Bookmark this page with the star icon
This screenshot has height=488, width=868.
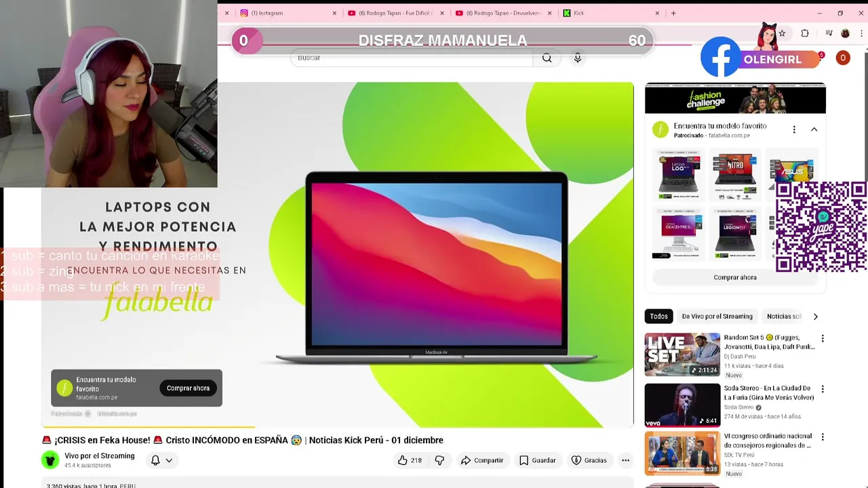(x=782, y=33)
